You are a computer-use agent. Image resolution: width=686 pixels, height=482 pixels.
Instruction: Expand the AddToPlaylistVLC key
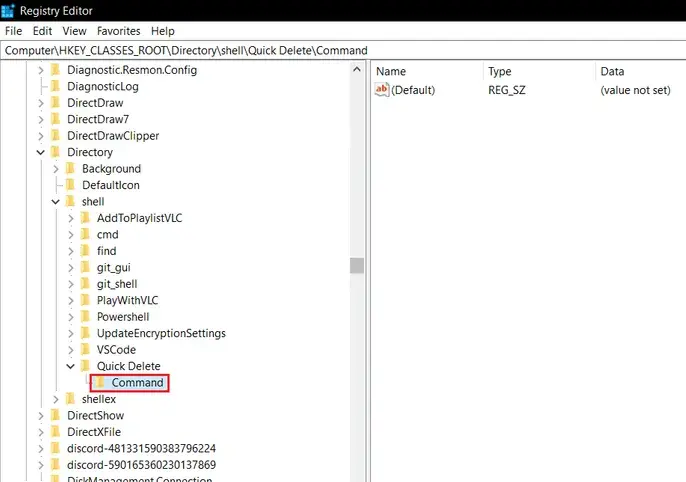tap(71, 218)
